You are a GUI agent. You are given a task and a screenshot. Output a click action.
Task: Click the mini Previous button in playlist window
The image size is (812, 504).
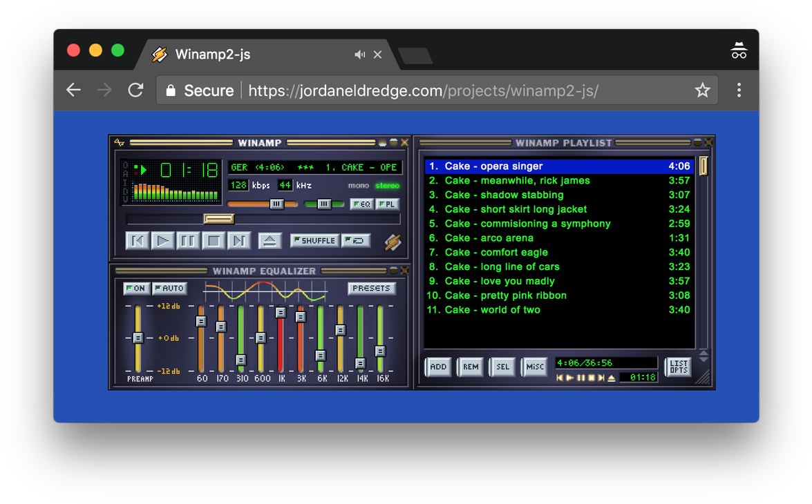(x=559, y=378)
